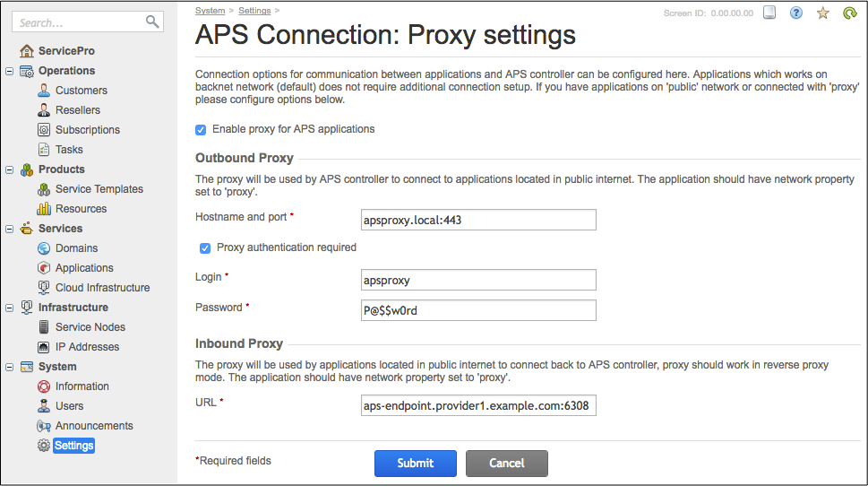Click the System breadcrumb link
868x486 pixels.
pos(210,11)
